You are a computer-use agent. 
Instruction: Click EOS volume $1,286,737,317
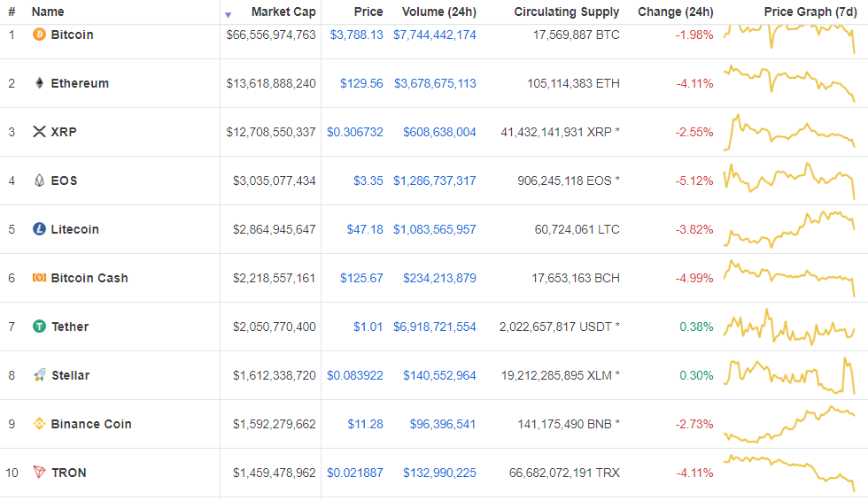click(x=435, y=181)
